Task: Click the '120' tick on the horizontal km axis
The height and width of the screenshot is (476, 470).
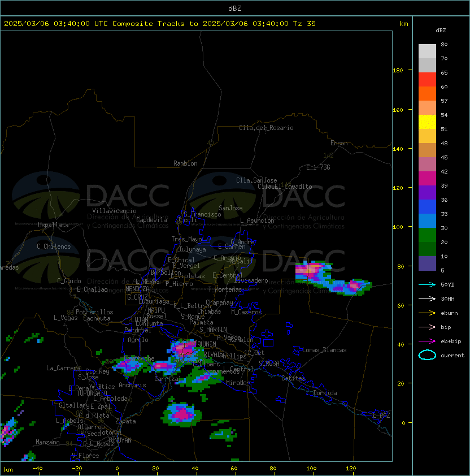Action: click(x=351, y=469)
